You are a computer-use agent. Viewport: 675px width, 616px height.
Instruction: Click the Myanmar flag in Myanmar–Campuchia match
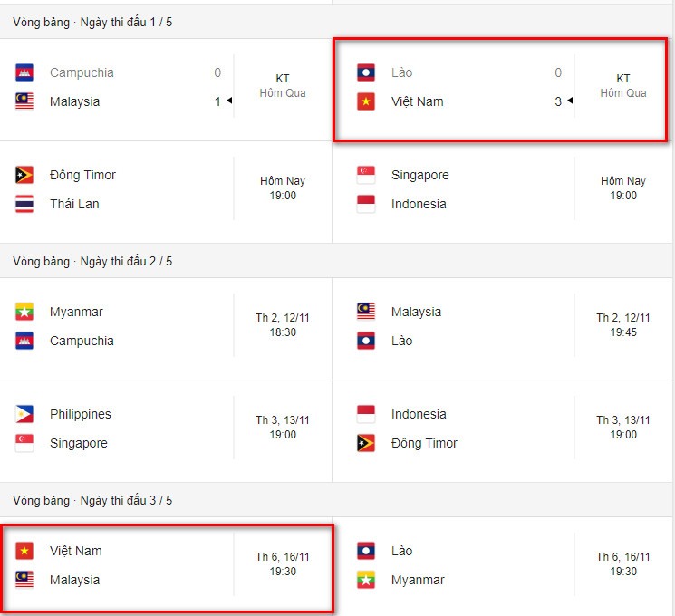click(24, 312)
